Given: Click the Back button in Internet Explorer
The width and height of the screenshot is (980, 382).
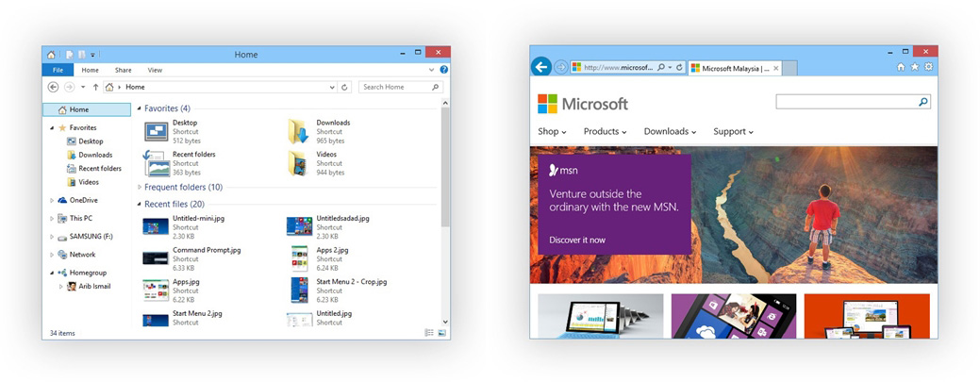Looking at the screenshot, I should 541,66.
